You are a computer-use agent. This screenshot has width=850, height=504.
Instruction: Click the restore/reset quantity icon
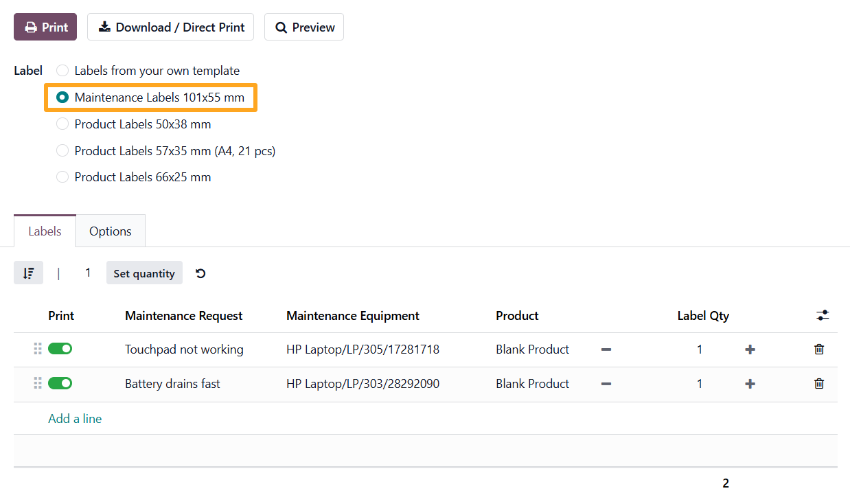(x=200, y=273)
